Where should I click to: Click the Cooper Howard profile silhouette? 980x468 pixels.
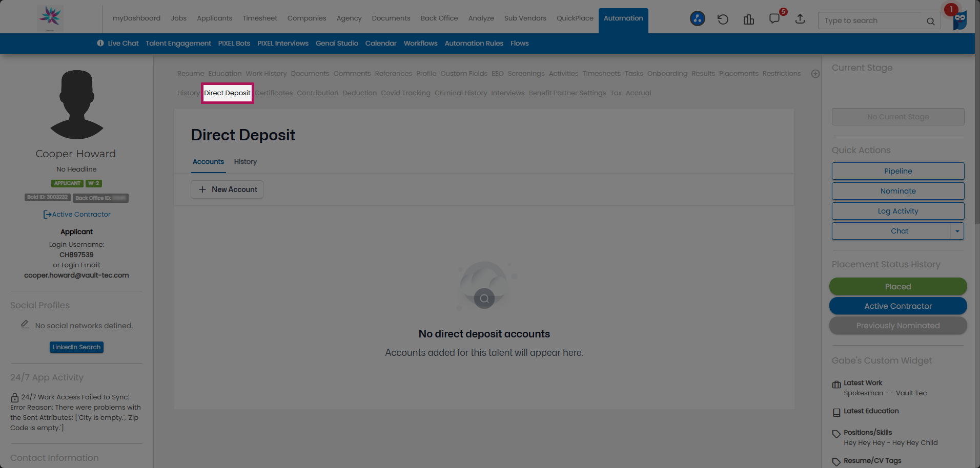77,104
